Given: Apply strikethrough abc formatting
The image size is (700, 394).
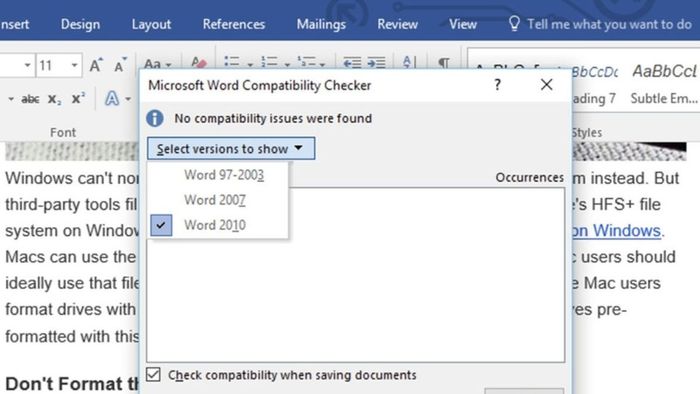Looking at the screenshot, I should (30, 99).
